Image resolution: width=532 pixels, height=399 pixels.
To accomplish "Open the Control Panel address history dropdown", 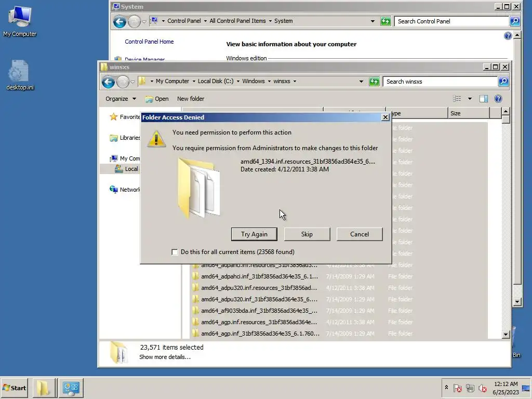I will (373, 21).
